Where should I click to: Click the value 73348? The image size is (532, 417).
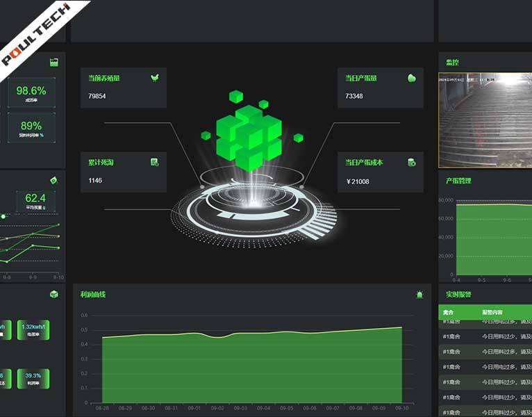click(354, 96)
